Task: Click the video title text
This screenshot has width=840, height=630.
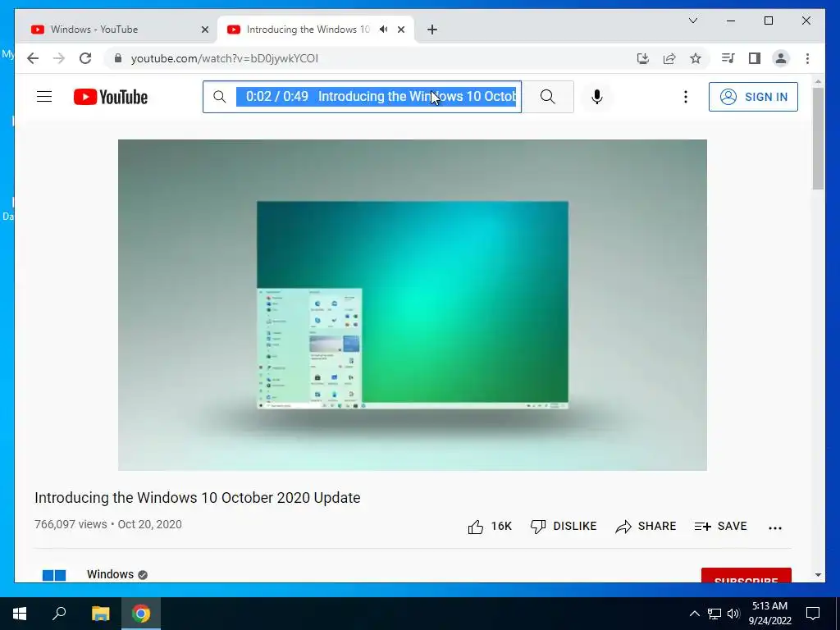Action: (x=197, y=498)
